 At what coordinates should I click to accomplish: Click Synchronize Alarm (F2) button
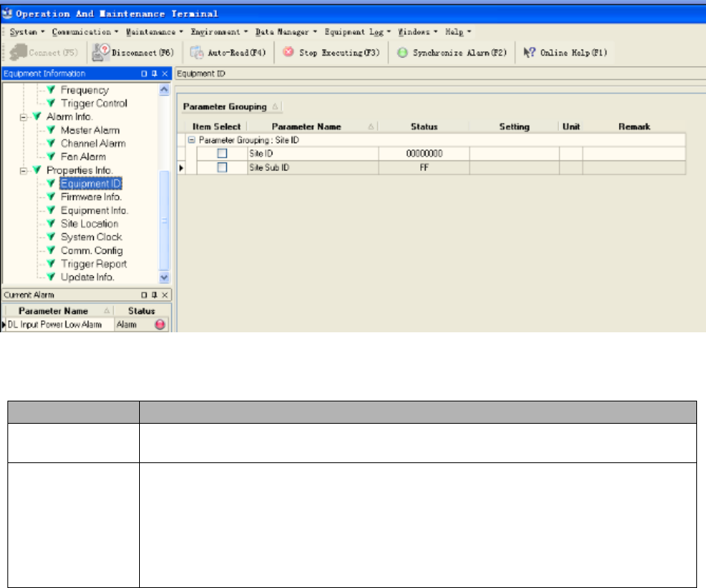(452, 53)
